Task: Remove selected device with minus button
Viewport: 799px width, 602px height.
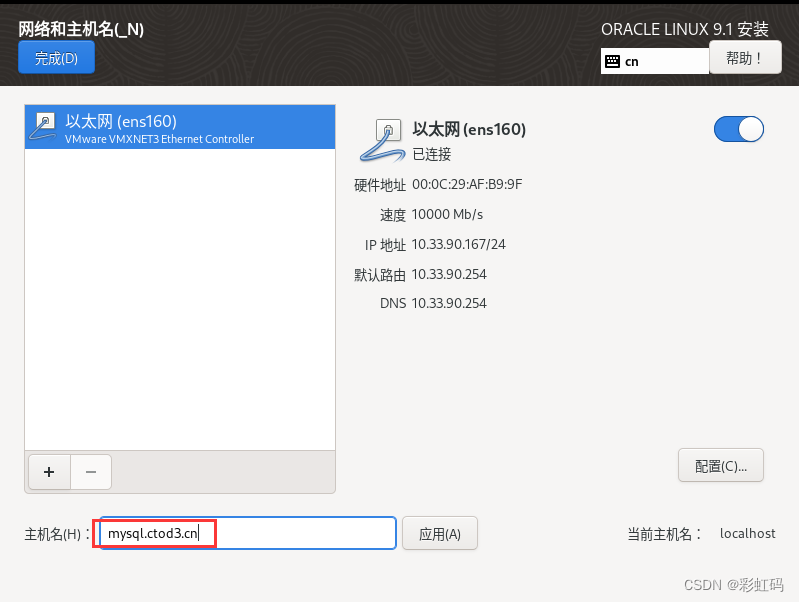Action: (x=91, y=472)
